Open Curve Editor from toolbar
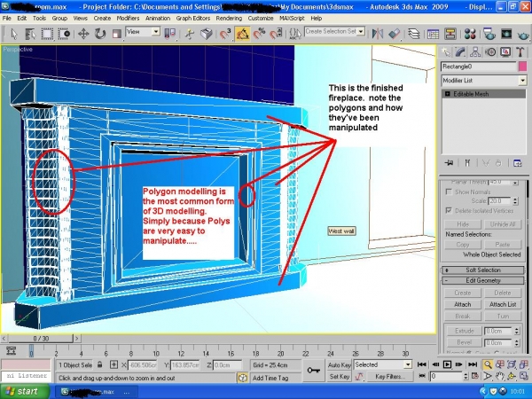 tap(434, 34)
